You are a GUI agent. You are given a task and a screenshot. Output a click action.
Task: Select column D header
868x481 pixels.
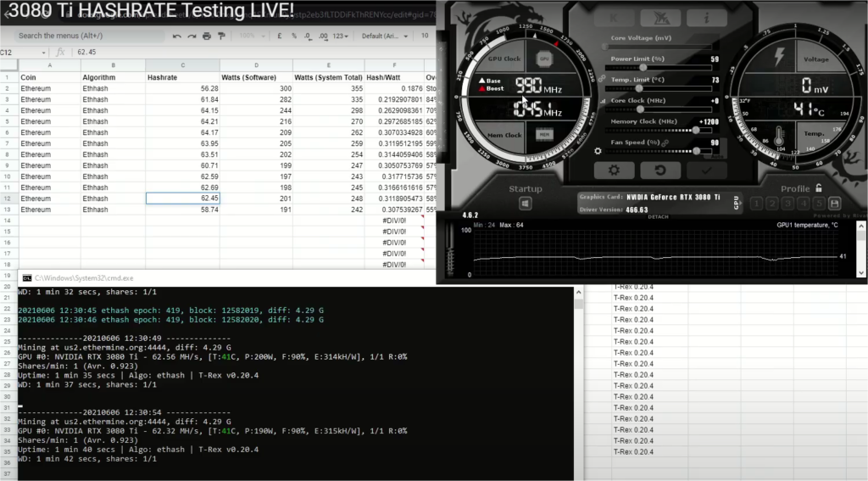click(256, 65)
